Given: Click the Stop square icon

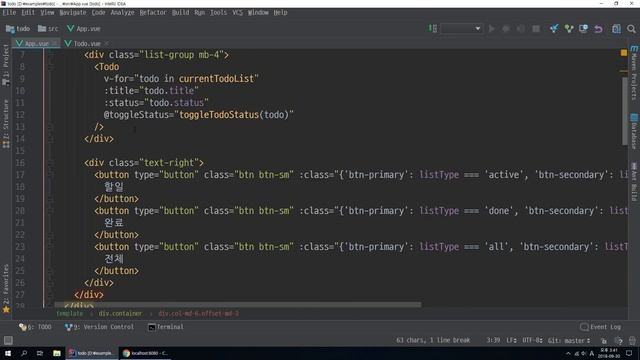Looking at the screenshot, I should [536, 29].
